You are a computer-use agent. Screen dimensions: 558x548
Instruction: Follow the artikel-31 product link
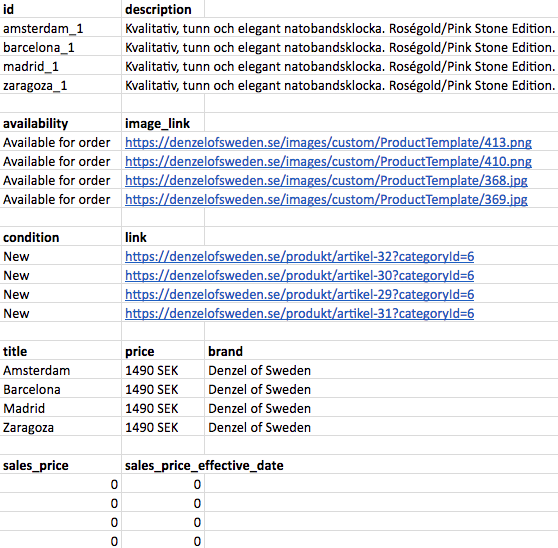coord(299,314)
